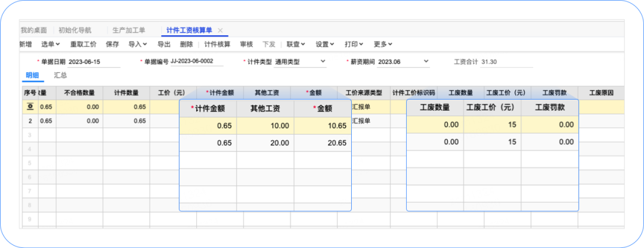Switch to the 我的桌面 tab
Viewport: 644px width, 248px height.
33,30
